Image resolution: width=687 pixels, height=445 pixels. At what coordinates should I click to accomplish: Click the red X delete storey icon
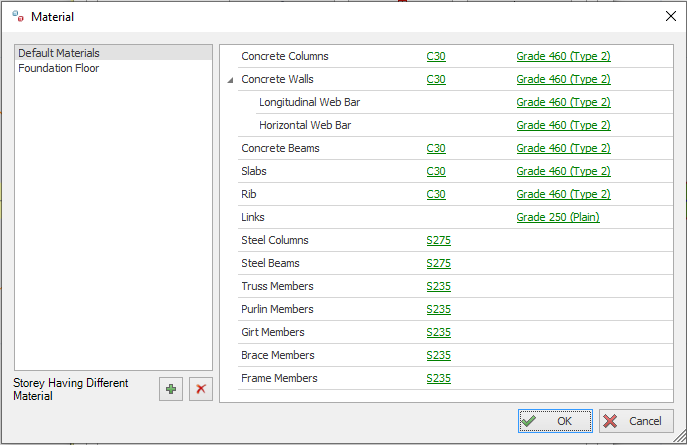[x=201, y=389]
